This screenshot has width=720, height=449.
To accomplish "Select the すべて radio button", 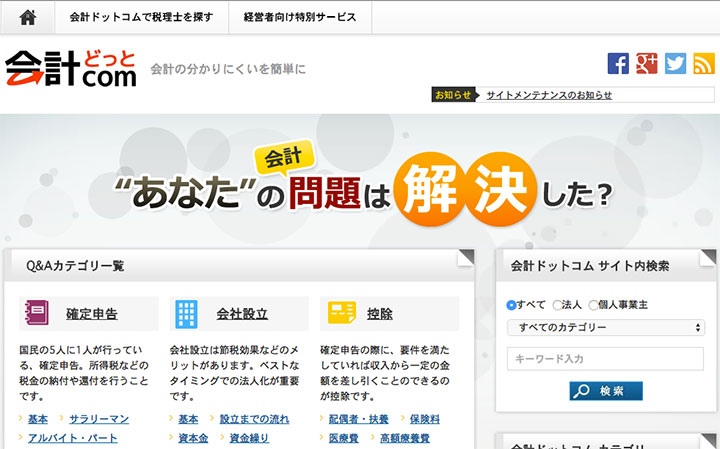I will click(511, 305).
